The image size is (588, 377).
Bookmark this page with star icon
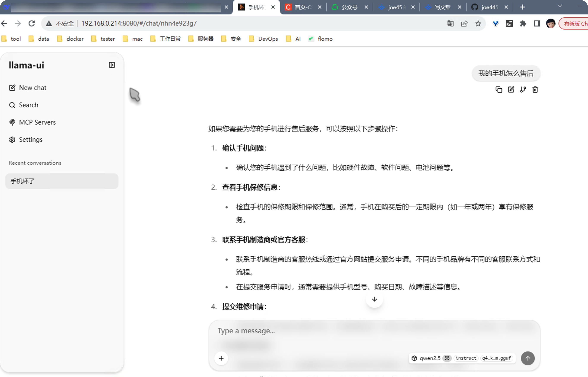tap(478, 24)
